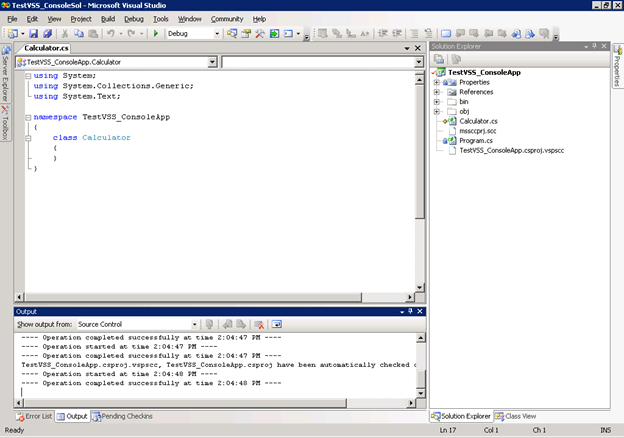
Task: Clear all bookmarks icon
Action: [x=544, y=34]
